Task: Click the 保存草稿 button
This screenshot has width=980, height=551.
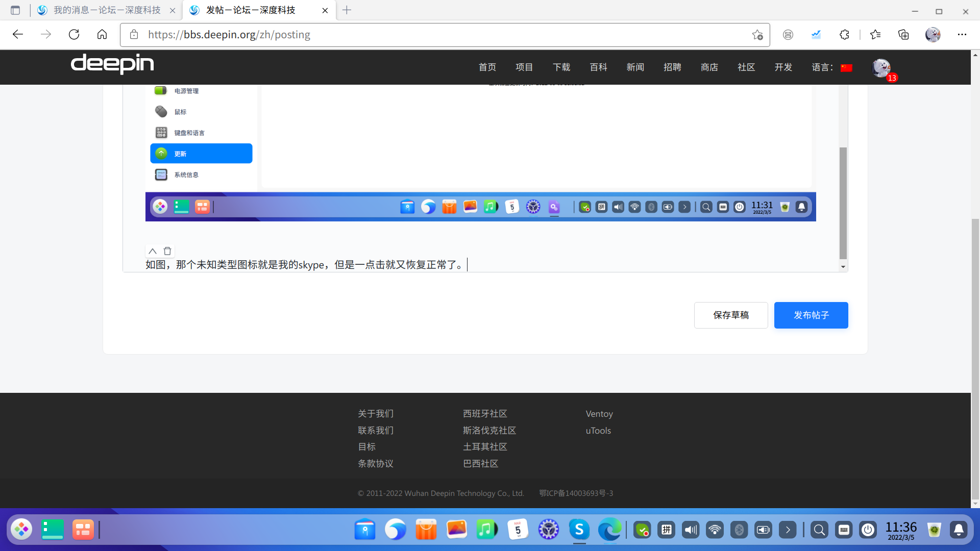Action: click(730, 315)
